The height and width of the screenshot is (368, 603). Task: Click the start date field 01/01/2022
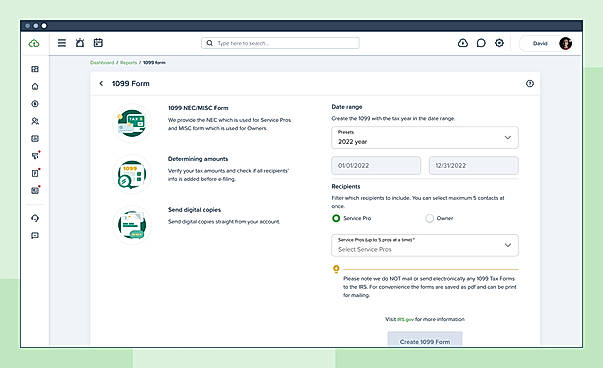[376, 166]
